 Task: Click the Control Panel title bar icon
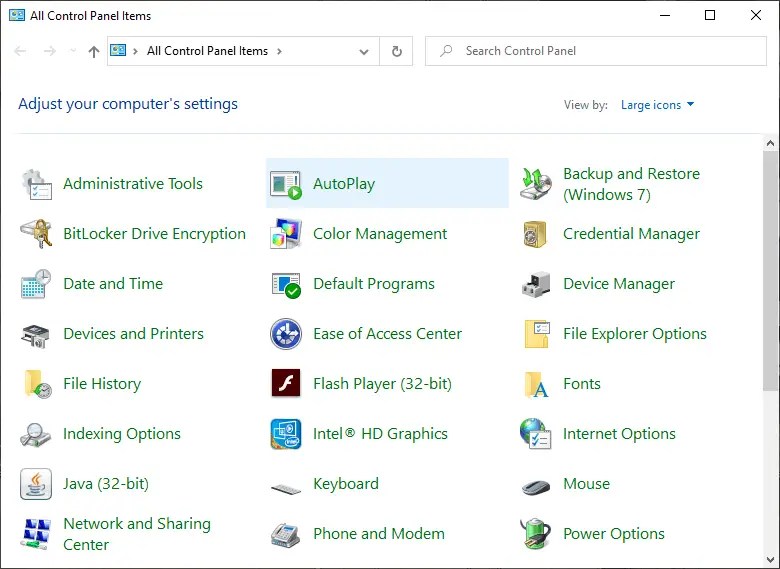pyautogui.click(x=17, y=15)
